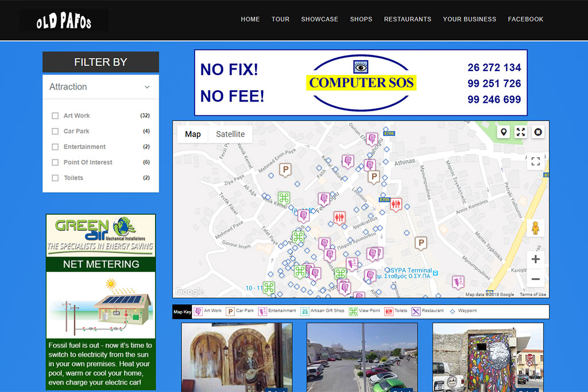The width and height of the screenshot is (588, 392).
Task: Open Art Work marker next to upper E706 sign
Action: (372, 139)
